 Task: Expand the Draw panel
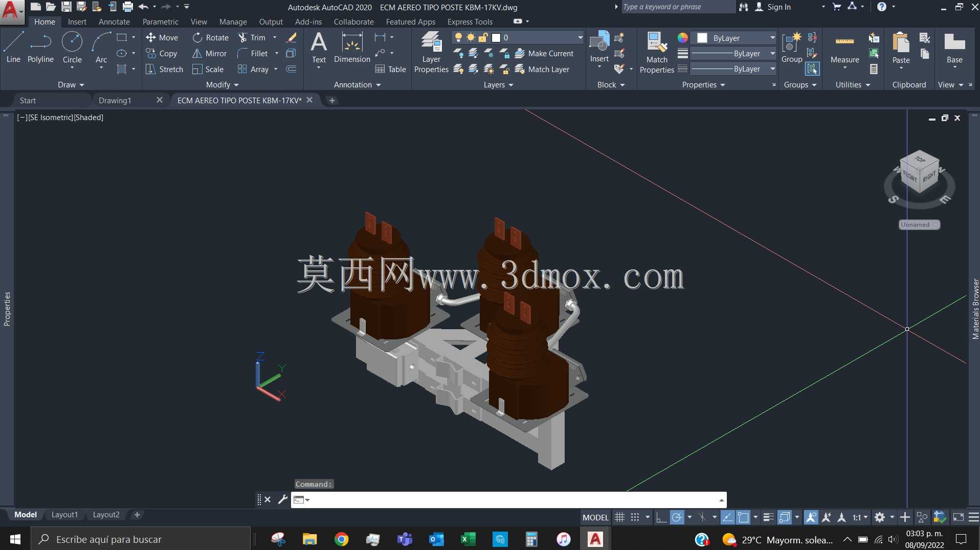pos(71,85)
